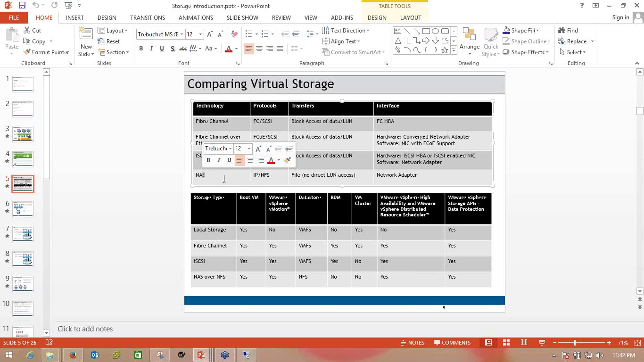Open PowerPoint from the Windows taskbar
The image size is (644, 362).
(x=201, y=355)
